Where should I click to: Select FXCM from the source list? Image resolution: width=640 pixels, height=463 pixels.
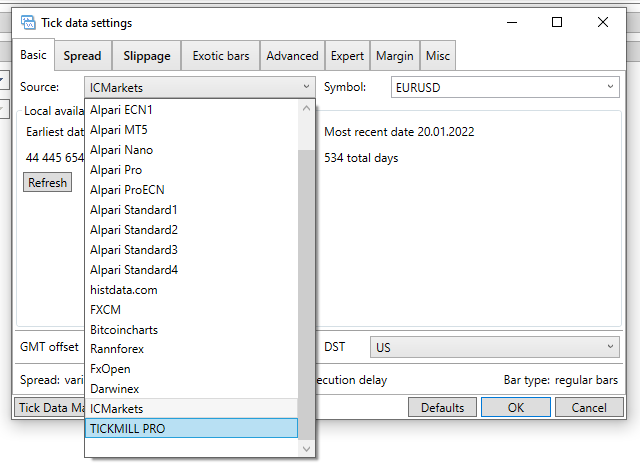(191, 310)
